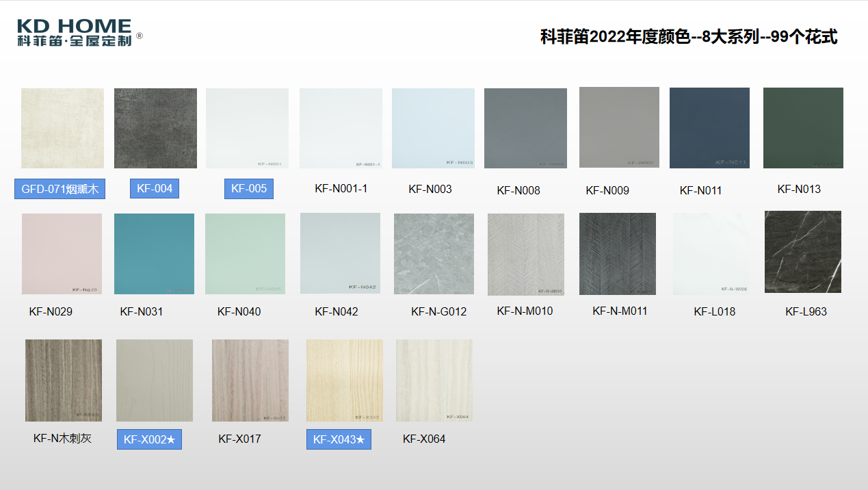
Task: Click the highlighted KF-X043★ label
Action: [x=339, y=439]
